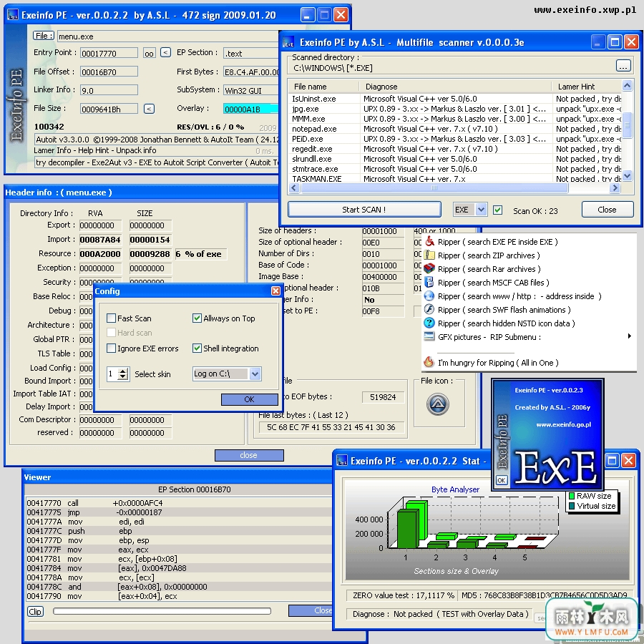Maximize the Multifile scanner window
Viewport: 644px width, 644px height.
[615, 42]
